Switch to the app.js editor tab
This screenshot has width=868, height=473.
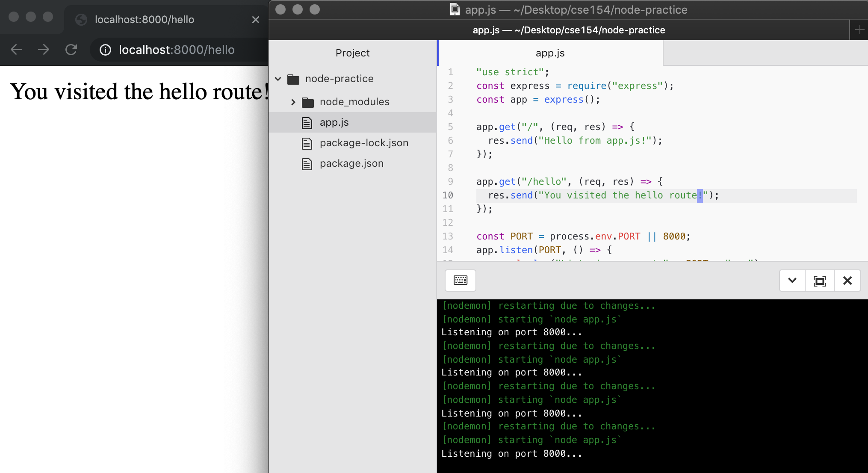(549, 53)
